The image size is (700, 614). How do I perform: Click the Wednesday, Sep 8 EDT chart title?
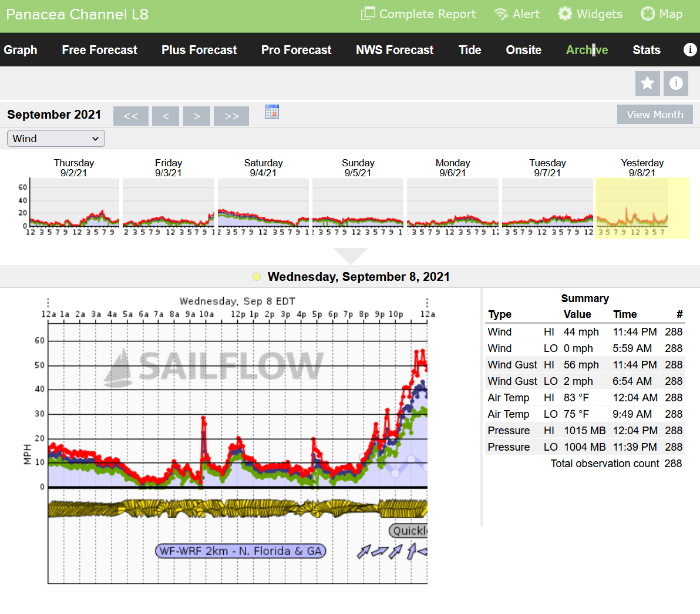pyautogui.click(x=237, y=301)
